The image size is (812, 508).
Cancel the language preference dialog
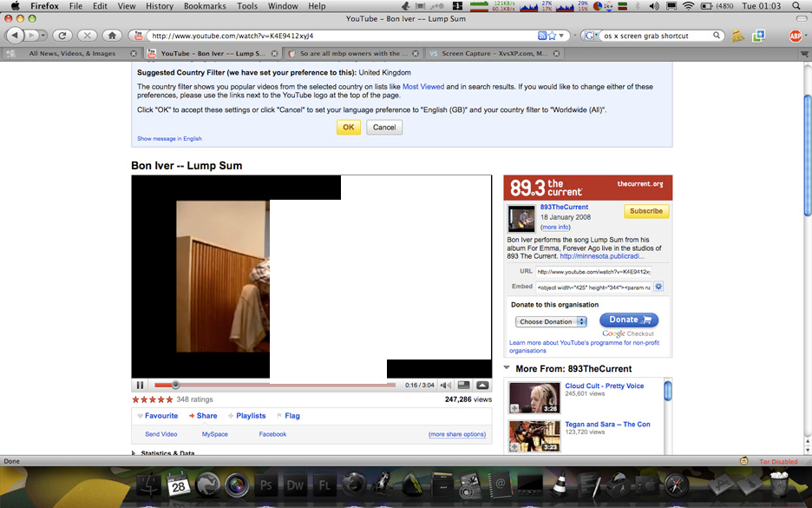coord(384,127)
